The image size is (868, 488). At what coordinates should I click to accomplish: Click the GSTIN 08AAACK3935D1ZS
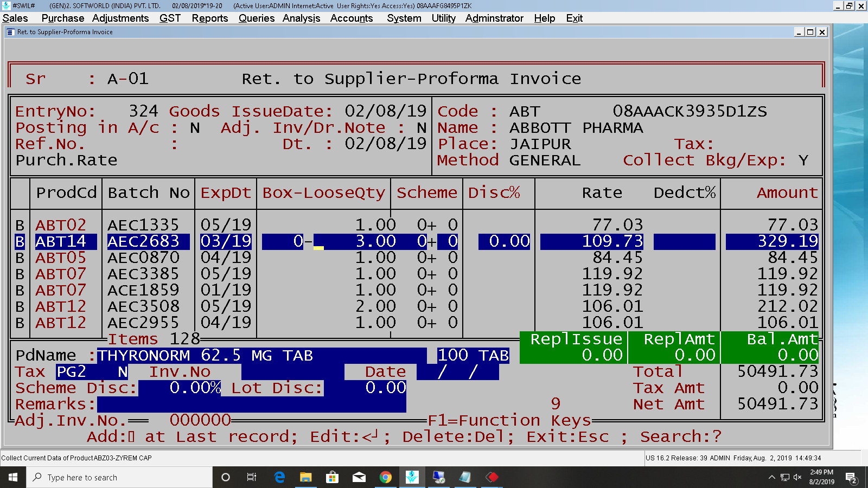coord(690,111)
